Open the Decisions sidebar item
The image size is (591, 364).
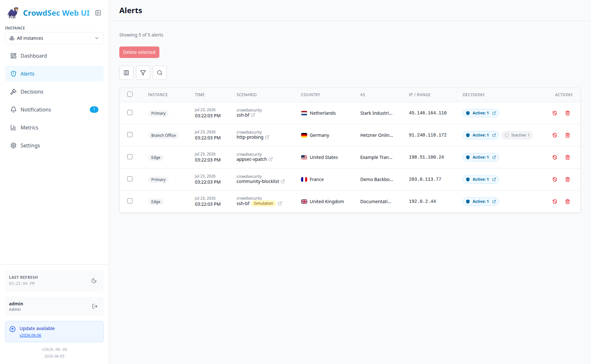54,92
